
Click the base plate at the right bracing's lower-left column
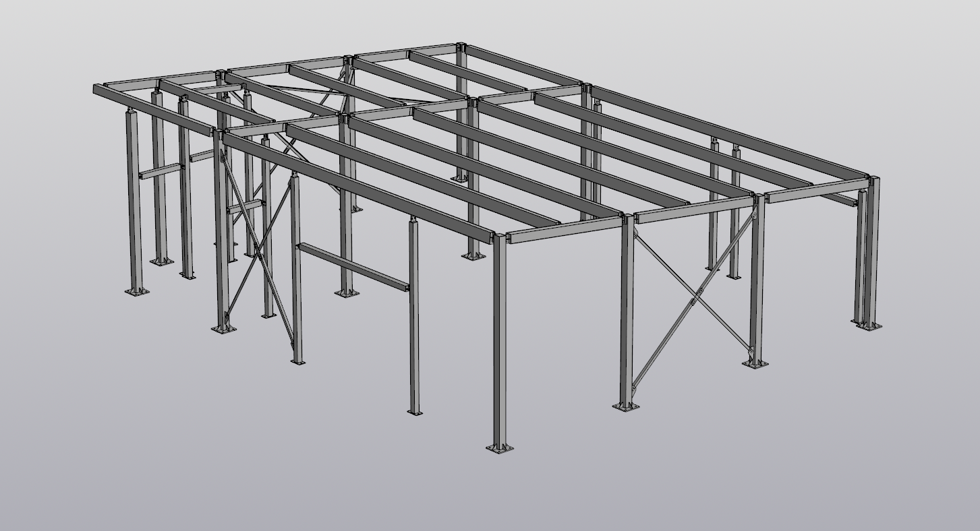pos(625,406)
